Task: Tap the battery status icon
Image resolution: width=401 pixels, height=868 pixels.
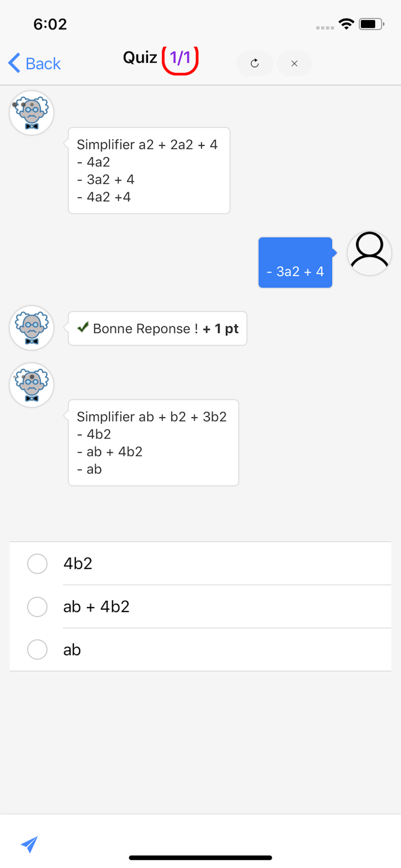Action: tap(371, 24)
